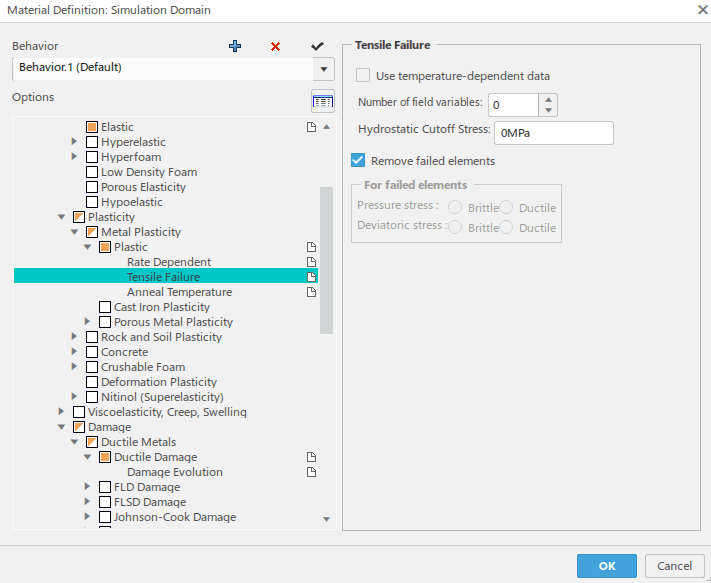Check the Hypoelastic box
The image size is (711, 583).
pos(92,202)
